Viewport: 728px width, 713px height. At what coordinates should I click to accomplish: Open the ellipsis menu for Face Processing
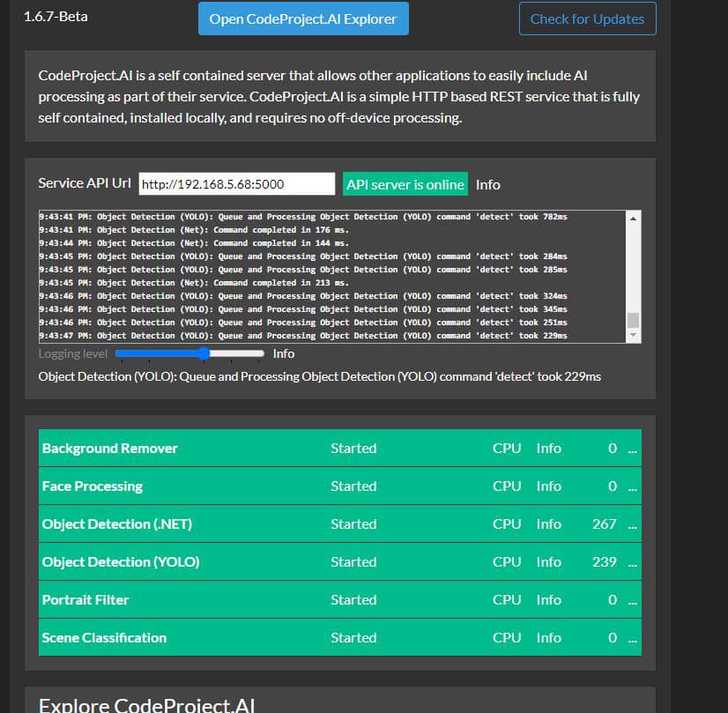pos(632,487)
